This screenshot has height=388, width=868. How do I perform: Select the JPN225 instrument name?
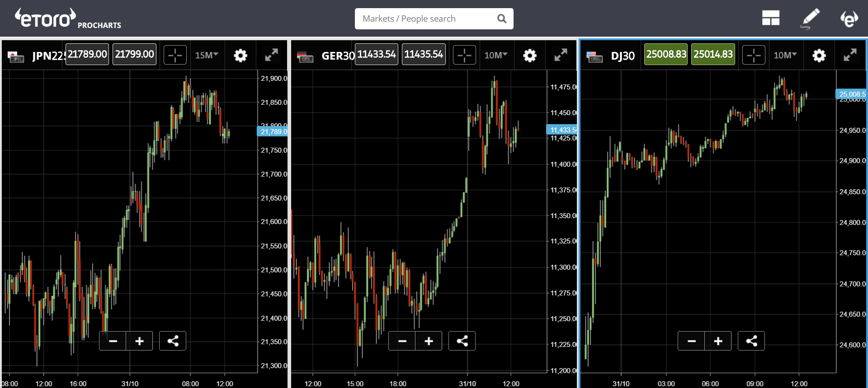(49, 56)
